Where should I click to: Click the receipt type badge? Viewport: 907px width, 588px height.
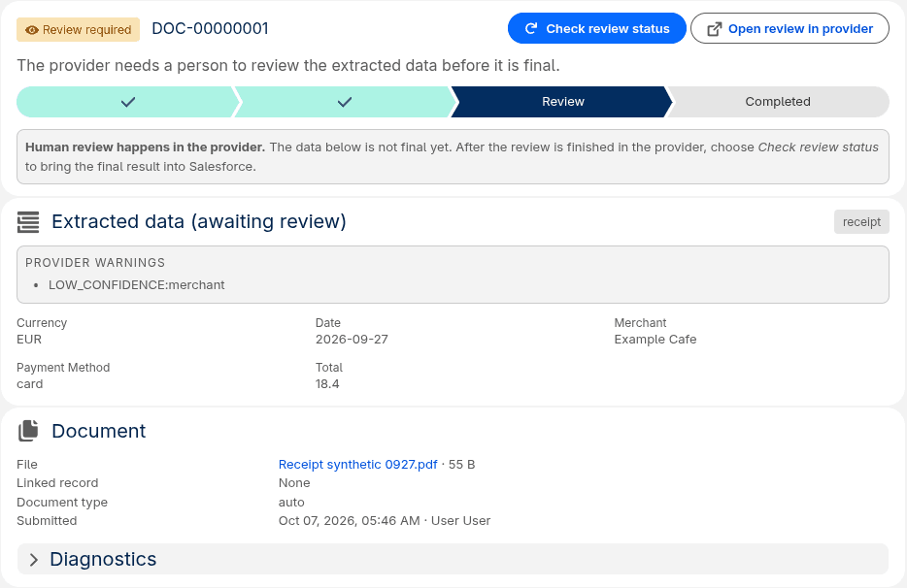pos(861,222)
